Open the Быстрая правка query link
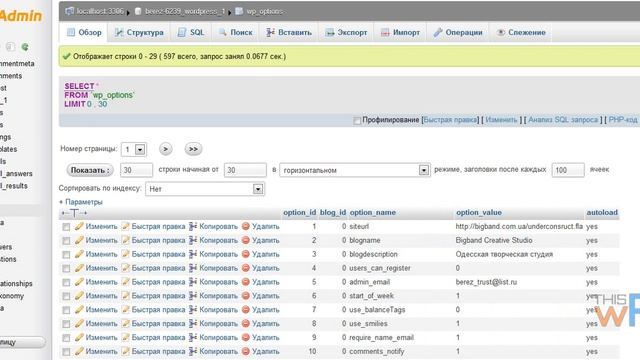Image resolution: width=640 pixels, height=360 pixels. click(450, 120)
